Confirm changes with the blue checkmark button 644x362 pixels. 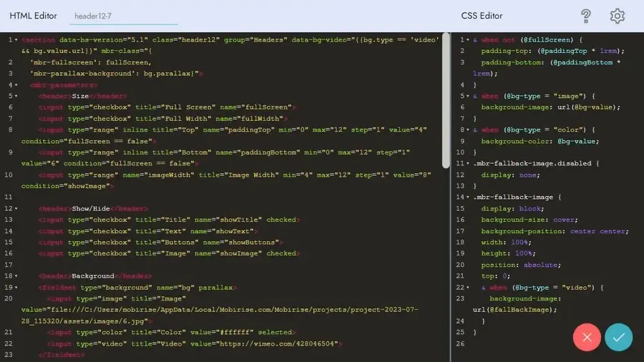(x=618, y=338)
